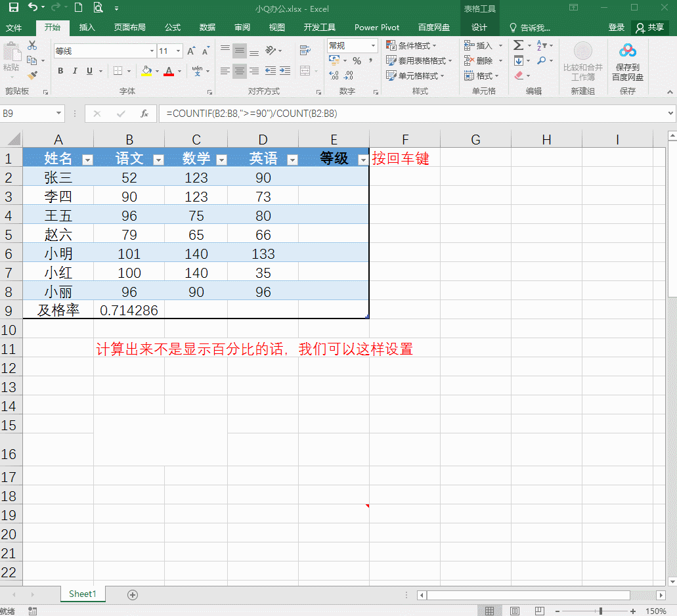Open 语文 column filter dropdown
Image resolution: width=677 pixels, height=616 pixels.
tap(158, 160)
